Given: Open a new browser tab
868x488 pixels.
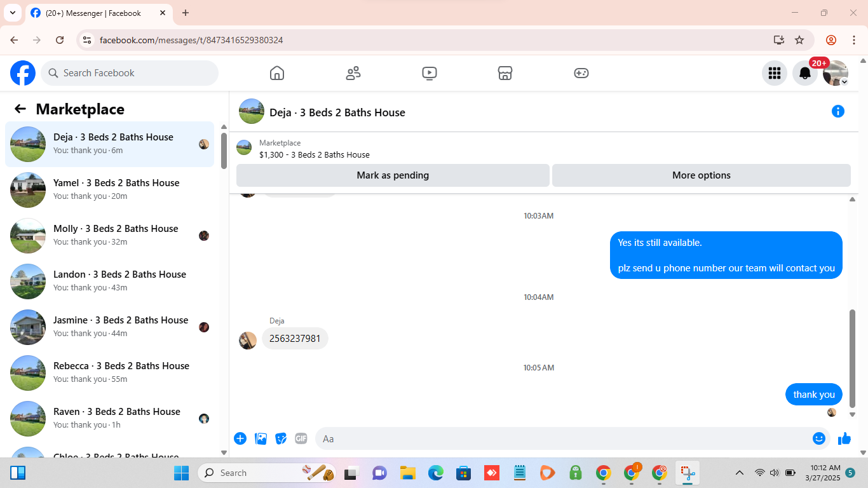Looking at the screenshot, I should click(x=186, y=13).
